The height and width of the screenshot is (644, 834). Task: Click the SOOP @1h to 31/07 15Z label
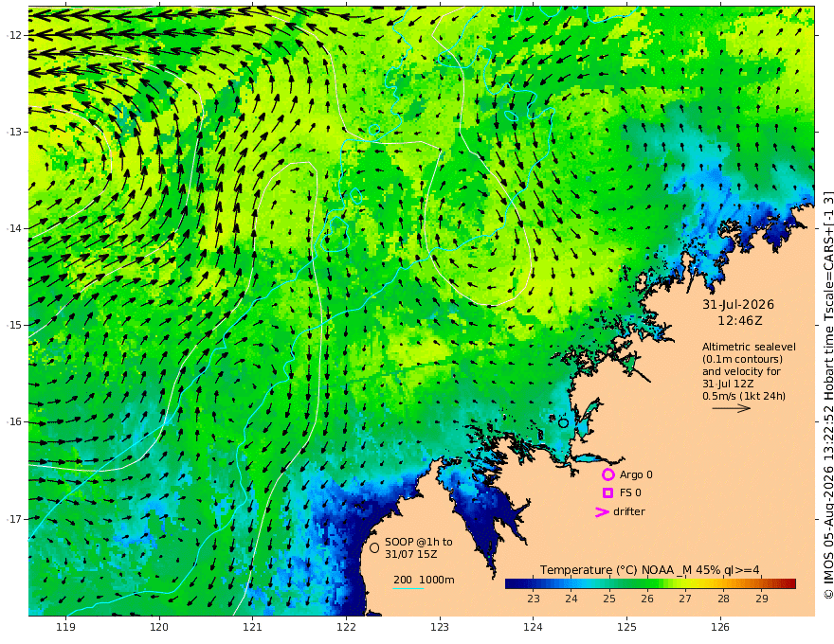419,547
